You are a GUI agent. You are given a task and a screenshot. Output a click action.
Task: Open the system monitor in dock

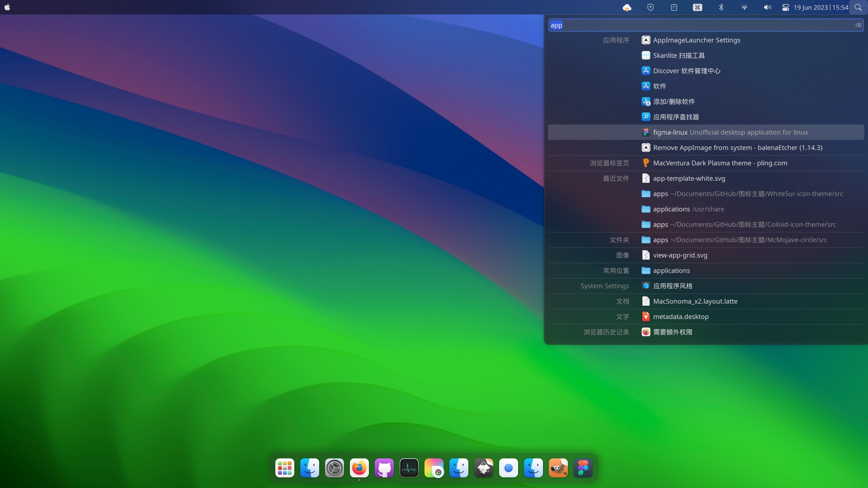409,468
